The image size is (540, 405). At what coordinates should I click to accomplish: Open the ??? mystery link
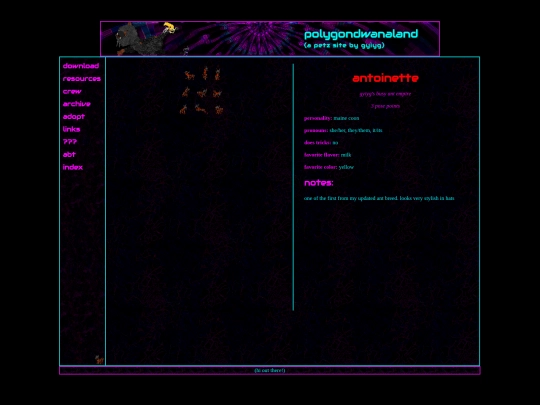pyautogui.click(x=70, y=142)
